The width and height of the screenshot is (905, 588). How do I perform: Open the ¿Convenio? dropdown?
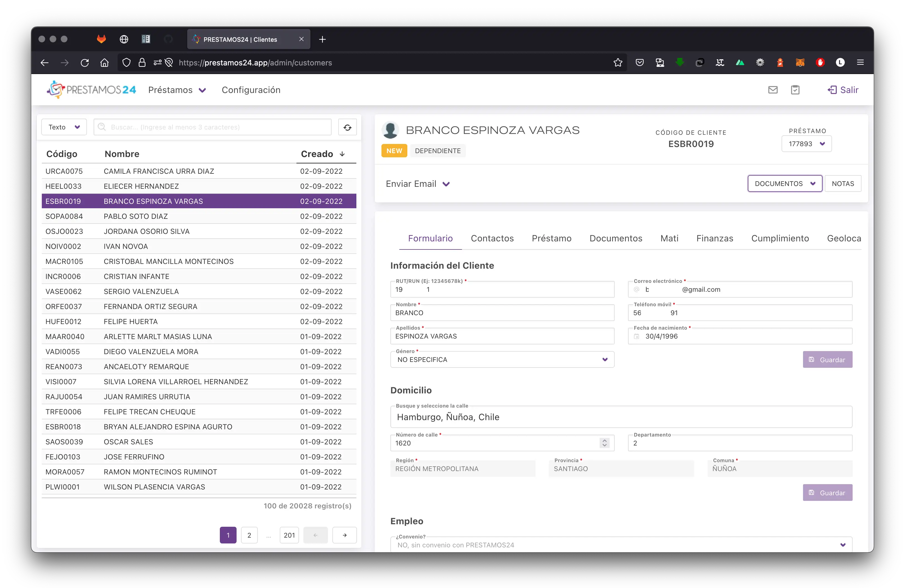coord(621,545)
